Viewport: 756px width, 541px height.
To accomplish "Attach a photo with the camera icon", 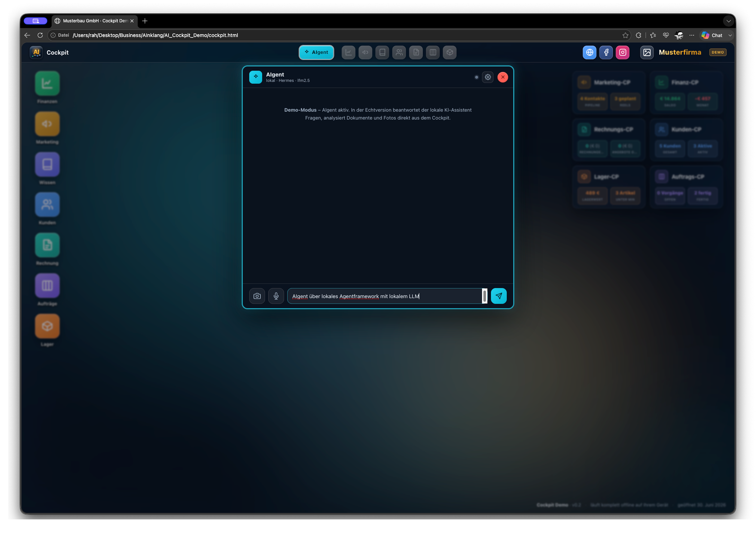I will click(257, 296).
